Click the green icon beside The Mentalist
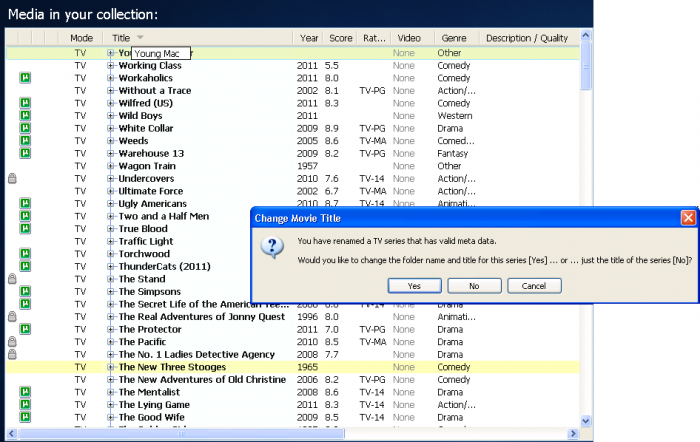Screen dimensions: 700x442 [25, 392]
